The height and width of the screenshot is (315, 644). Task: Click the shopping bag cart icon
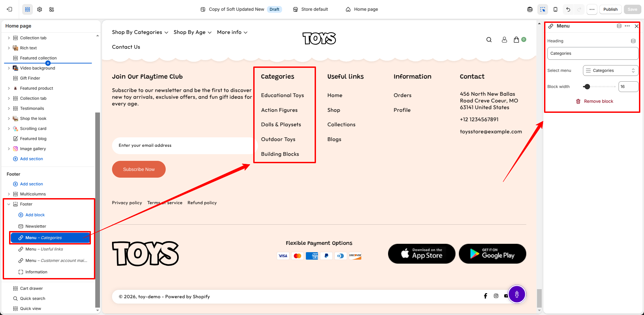517,40
